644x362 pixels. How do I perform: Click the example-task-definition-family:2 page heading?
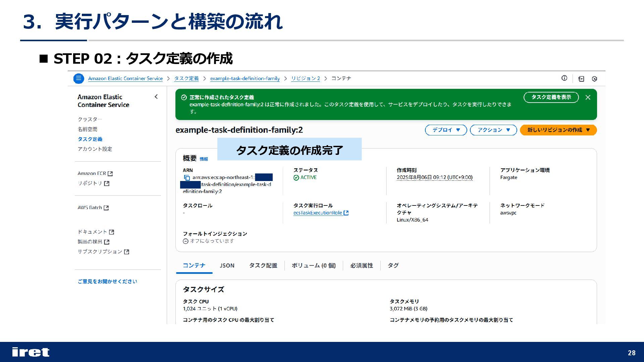239,130
